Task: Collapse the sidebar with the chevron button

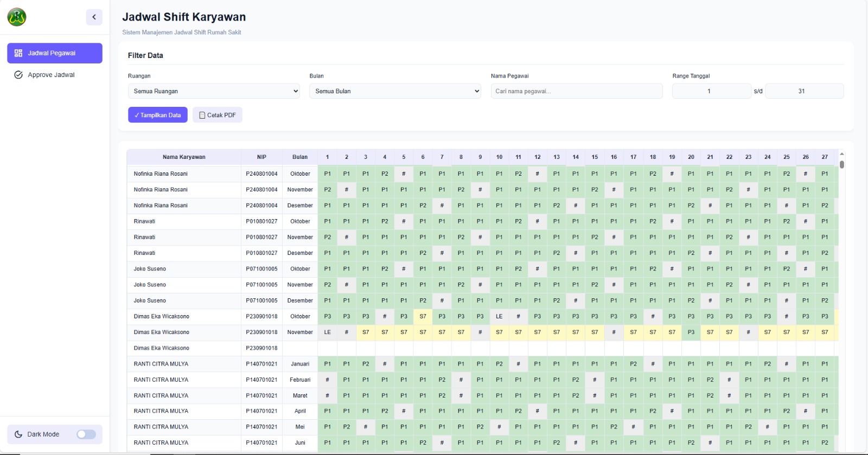Action: [94, 17]
